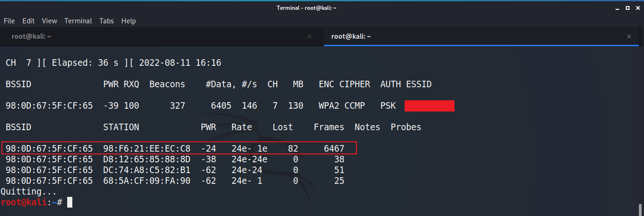Close the first terminal tab

click(309, 36)
